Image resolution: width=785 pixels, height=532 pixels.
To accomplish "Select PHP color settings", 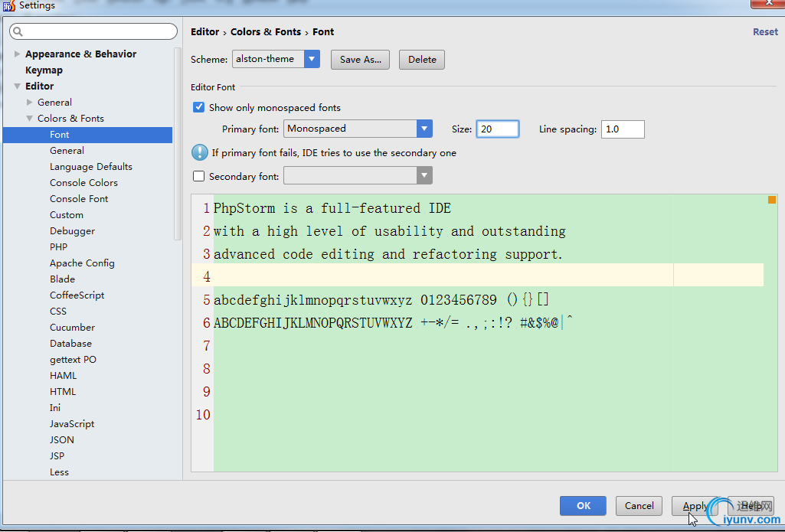I will 58,246.
